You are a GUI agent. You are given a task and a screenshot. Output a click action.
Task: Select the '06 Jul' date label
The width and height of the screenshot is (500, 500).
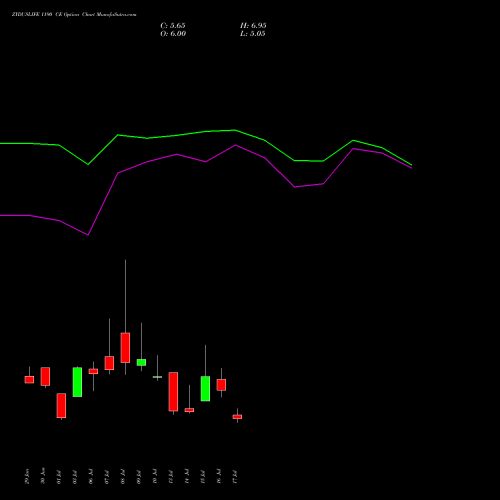click(91, 477)
